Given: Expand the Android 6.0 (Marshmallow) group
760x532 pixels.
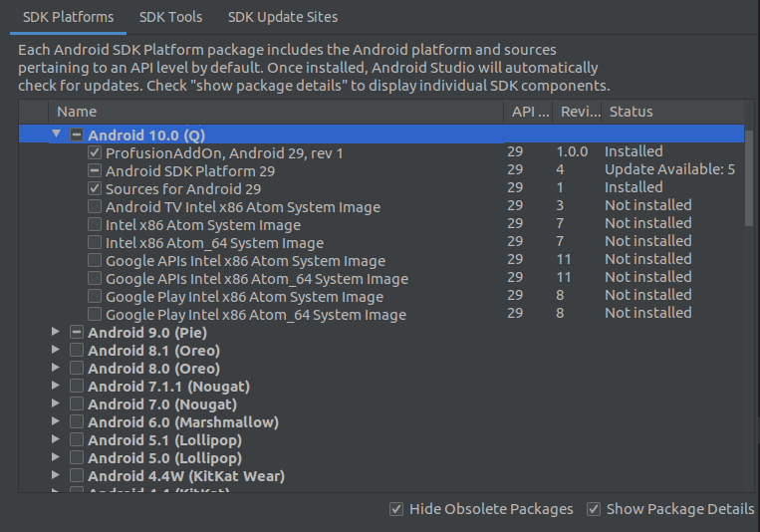Looking at the screenshot, I should (57, 422).
